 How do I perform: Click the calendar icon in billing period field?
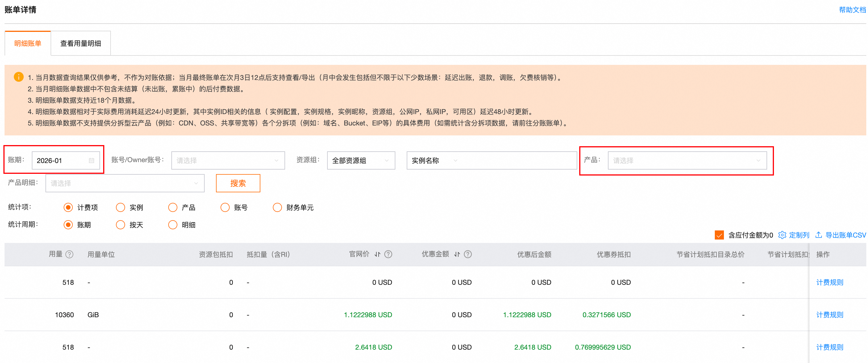[x=91, y=160]
